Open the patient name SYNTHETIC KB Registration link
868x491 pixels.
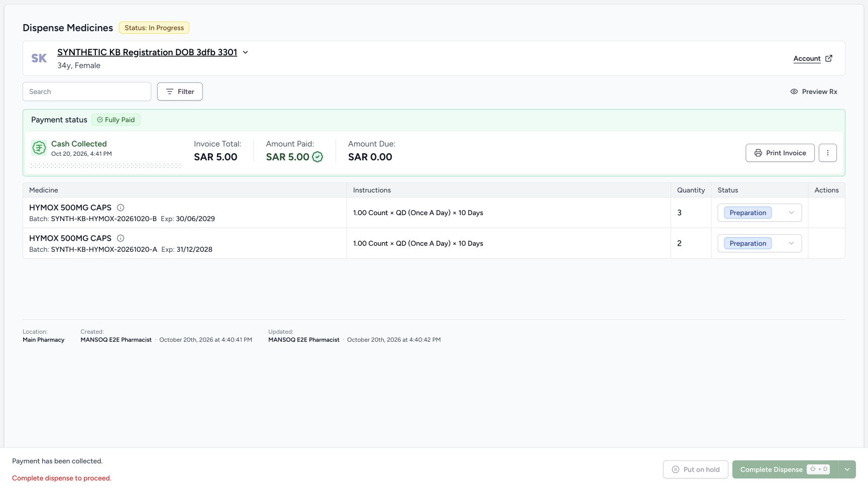point(147,52)
